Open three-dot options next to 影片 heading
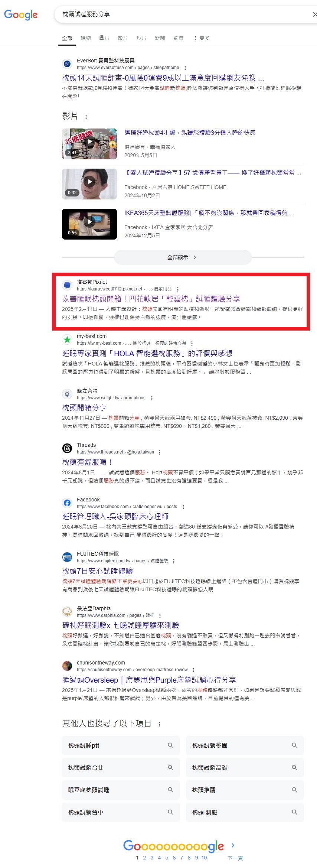 [86, 117]
